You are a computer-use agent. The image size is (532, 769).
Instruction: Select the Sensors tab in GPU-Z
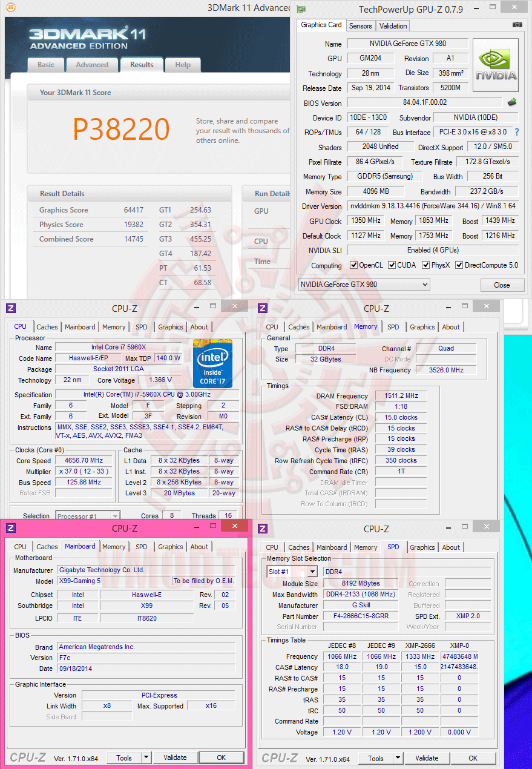click(x=361, y=25)
